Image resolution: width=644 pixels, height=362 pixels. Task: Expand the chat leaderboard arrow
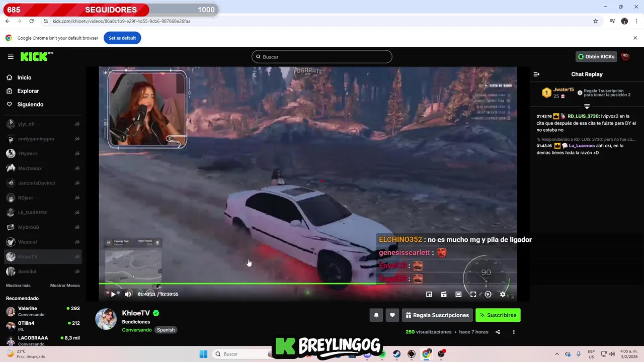[587, 106]
